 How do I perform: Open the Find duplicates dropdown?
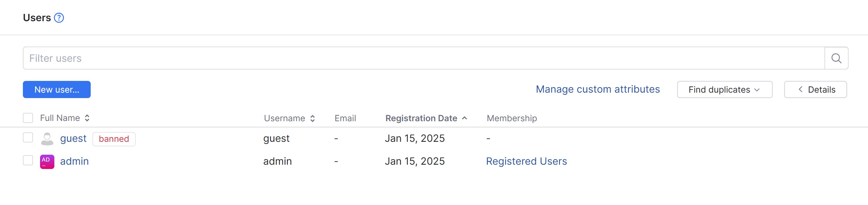725,89
